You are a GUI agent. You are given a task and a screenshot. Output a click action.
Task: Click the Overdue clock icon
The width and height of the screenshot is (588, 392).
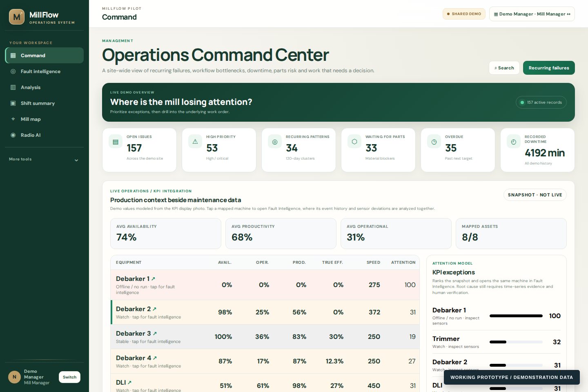tap(434, 142)
